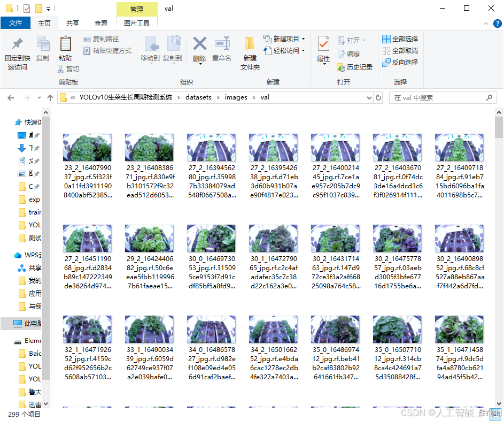Select image 30_1_1647279065_jpg thumbnail

(273, 239)
